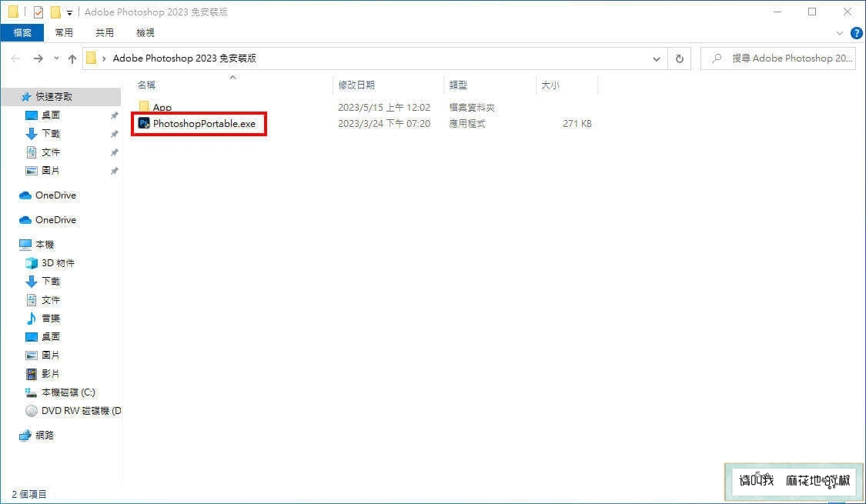This screenshot has height=504, width=866.
Task: Open Quick Access Toolbar customize dropdown
Action: coord(69,12)
